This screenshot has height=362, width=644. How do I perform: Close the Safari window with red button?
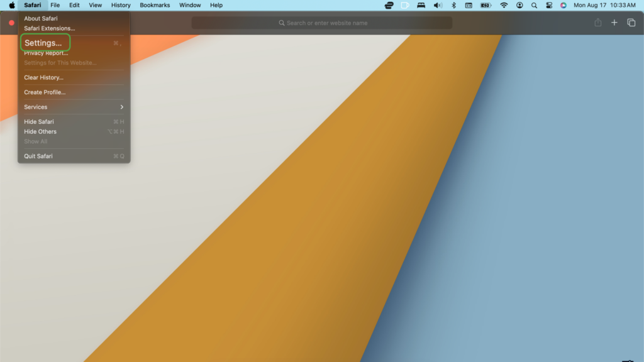pos(11,23)
